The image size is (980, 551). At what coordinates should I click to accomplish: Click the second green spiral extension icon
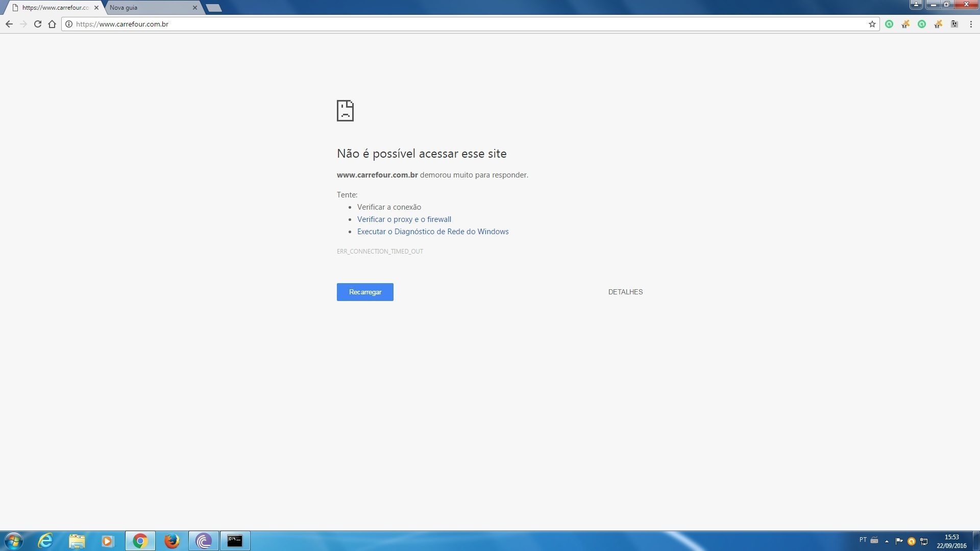(x=922, y=24)
